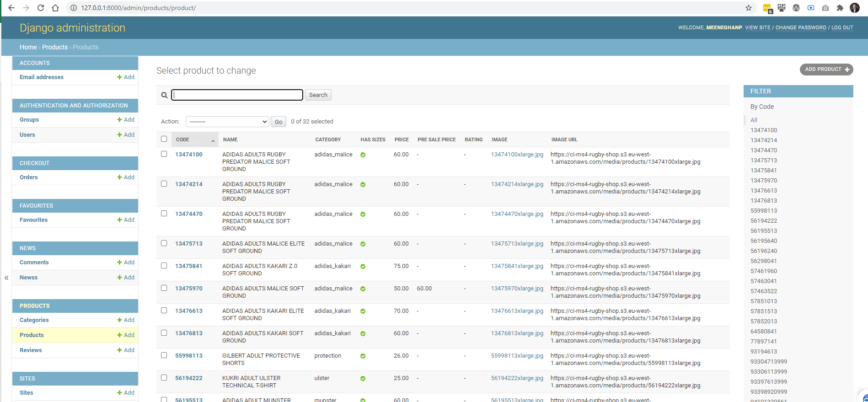
Task: Reload the page with the refresh icon
Action: (x=41, y=8)
